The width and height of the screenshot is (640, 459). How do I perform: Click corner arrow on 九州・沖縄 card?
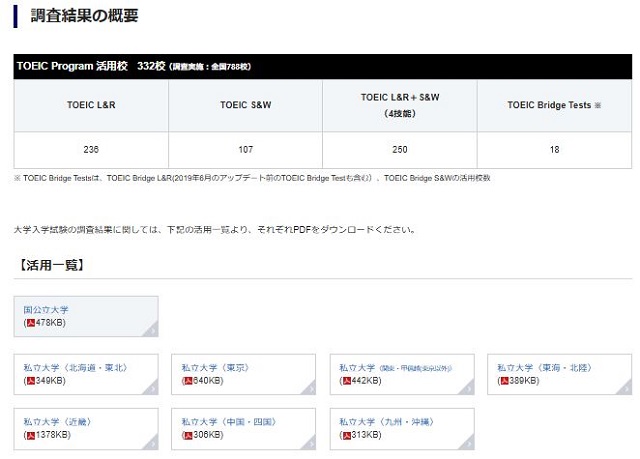tap(468, 442)
